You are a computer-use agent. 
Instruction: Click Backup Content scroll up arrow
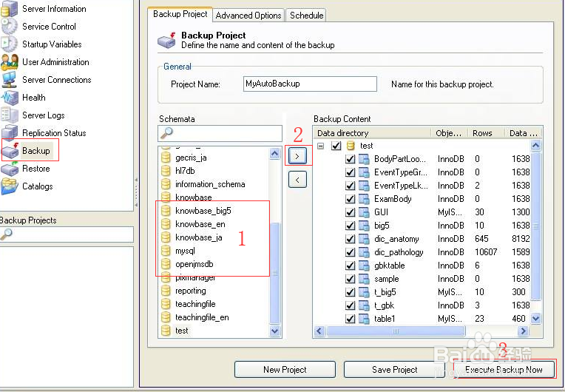coord(536,145)
